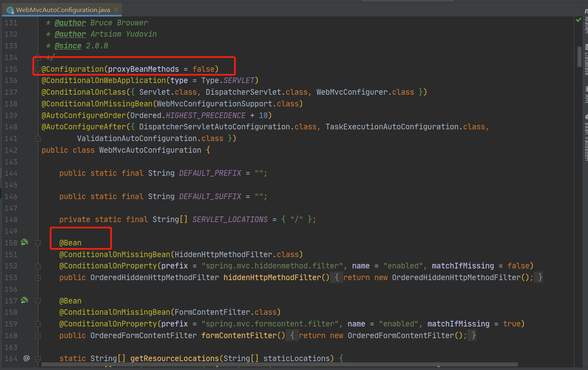Click the @Bean annotation on line 150
588x370 pixels.
click(70, 243)
